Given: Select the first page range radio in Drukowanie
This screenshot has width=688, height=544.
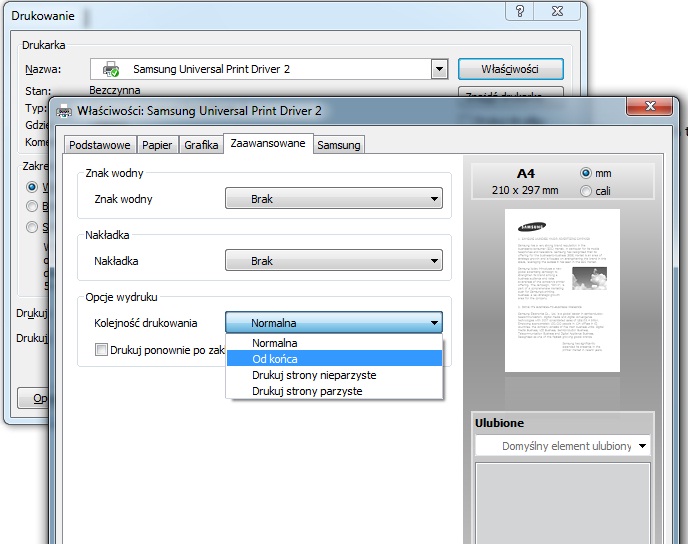Looking at the screenshot, I should [32, 187].
